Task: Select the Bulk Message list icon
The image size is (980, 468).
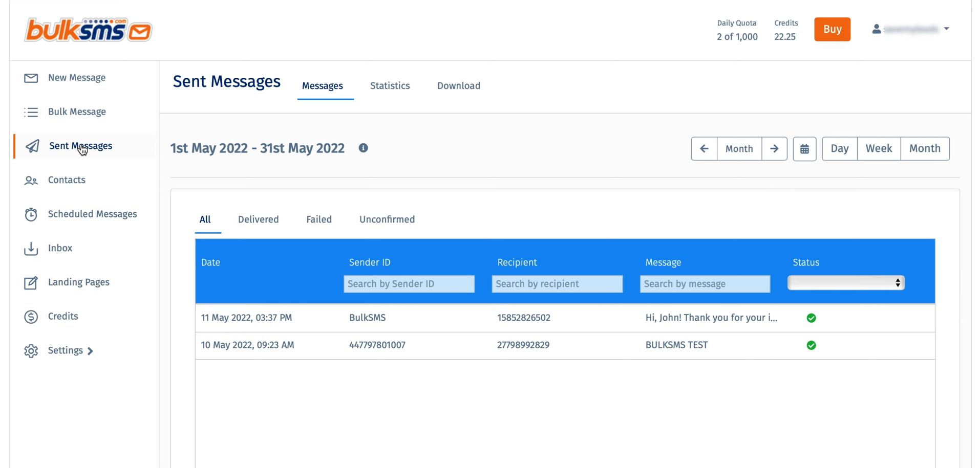Action: pyautogui.click(x=31, y=112)
